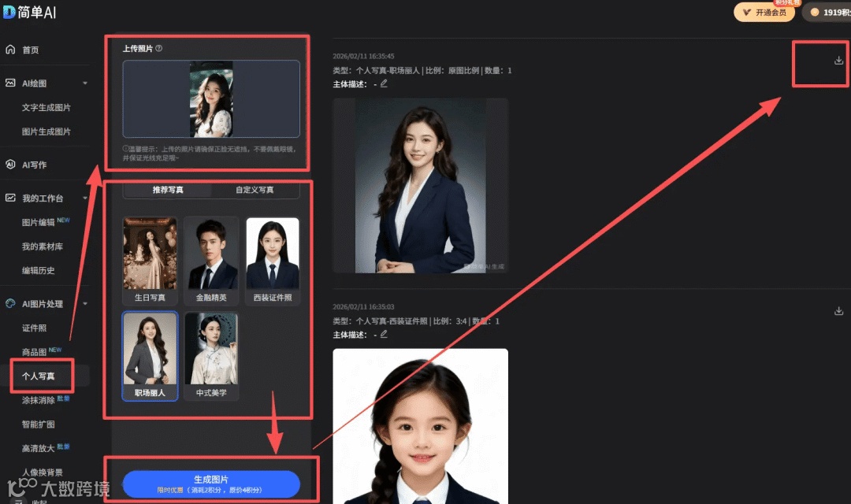Open 我的素材库 in sidebar

[x=43, y=246]
